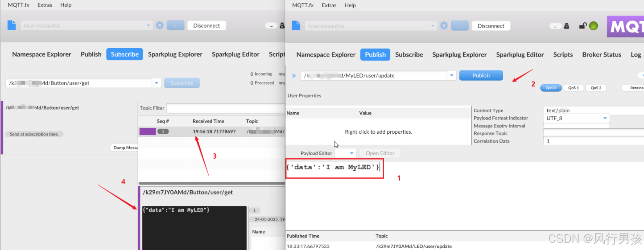Switch to Namespace Explorer tab in right window
This screenshot has height=250, width=644.
(x=326, y=54)
